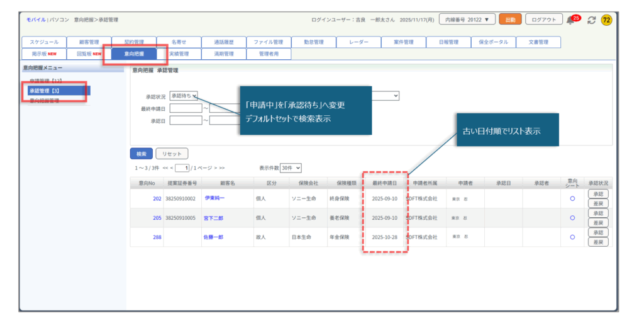Screen dimensions: 644x335
Task: Open customer link 宮下二郎
Action: click(213, 219)
